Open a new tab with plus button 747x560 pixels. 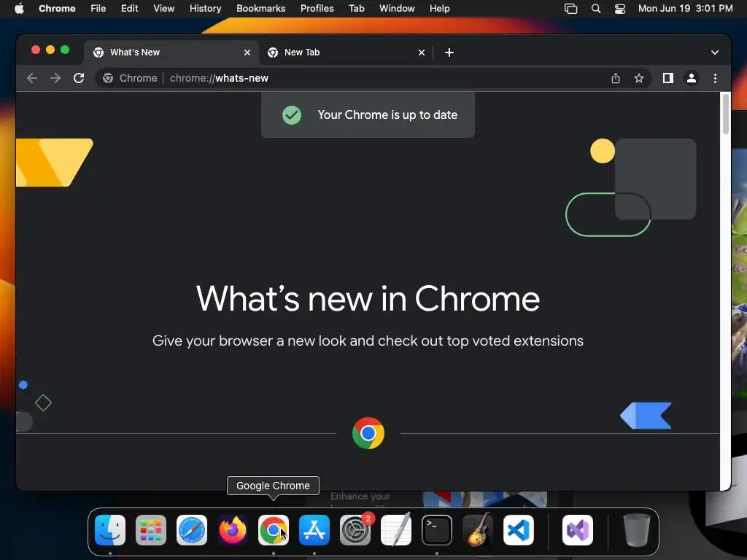(449, 52)
